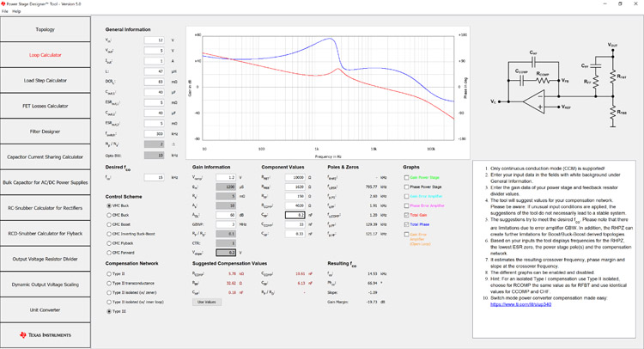Open the Load Step Calculator
The width and height of the screenshot is (644, 349).
click(x=46, y=81)
